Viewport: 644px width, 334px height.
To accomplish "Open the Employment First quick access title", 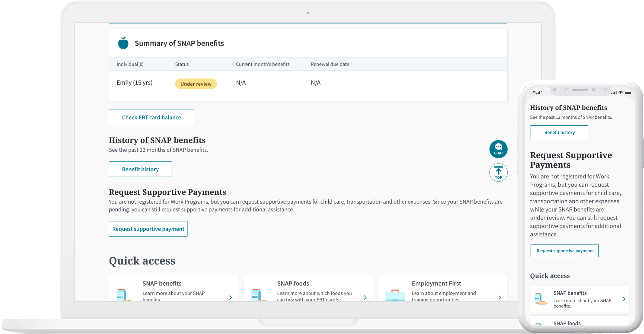I will (436, 283).
